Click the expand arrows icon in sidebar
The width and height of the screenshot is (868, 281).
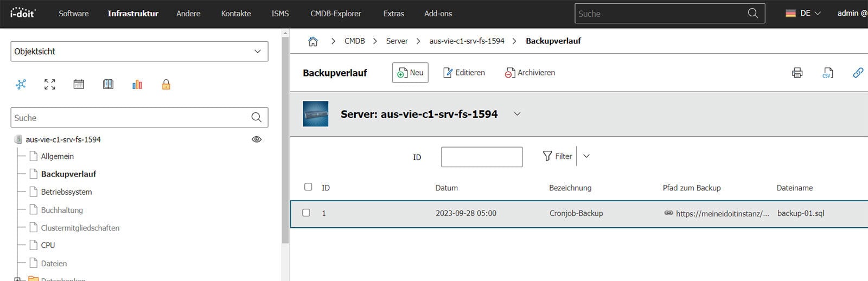(x=50, y=84)
